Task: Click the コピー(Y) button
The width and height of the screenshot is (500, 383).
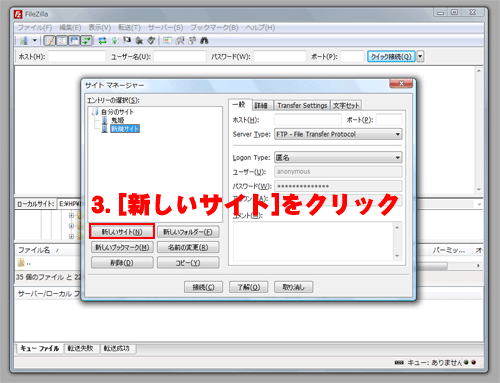Action: [x=188, y=263]
